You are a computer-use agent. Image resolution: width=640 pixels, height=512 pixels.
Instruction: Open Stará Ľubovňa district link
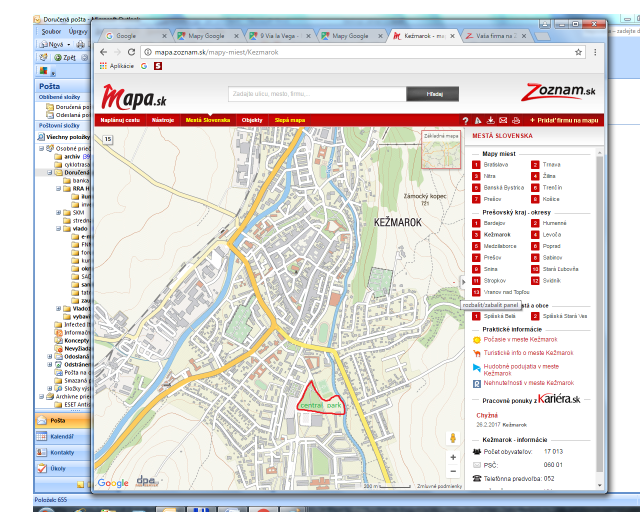point(560,269)
